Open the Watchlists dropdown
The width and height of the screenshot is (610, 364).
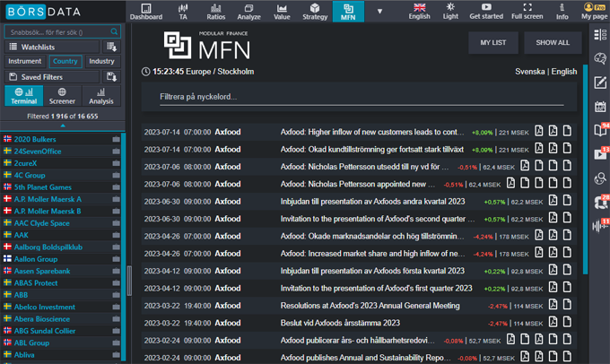(52, 47)
